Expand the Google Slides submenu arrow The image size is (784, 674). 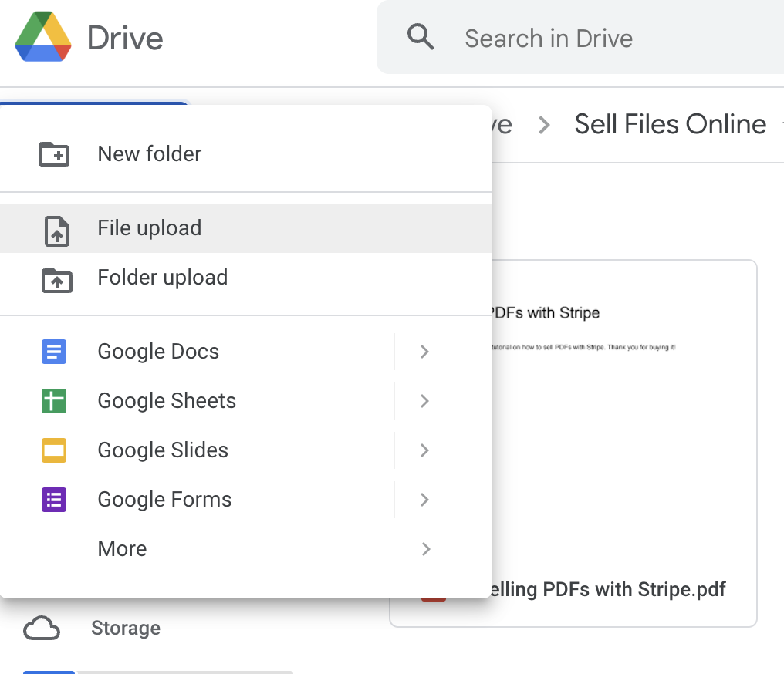[424, 450]
